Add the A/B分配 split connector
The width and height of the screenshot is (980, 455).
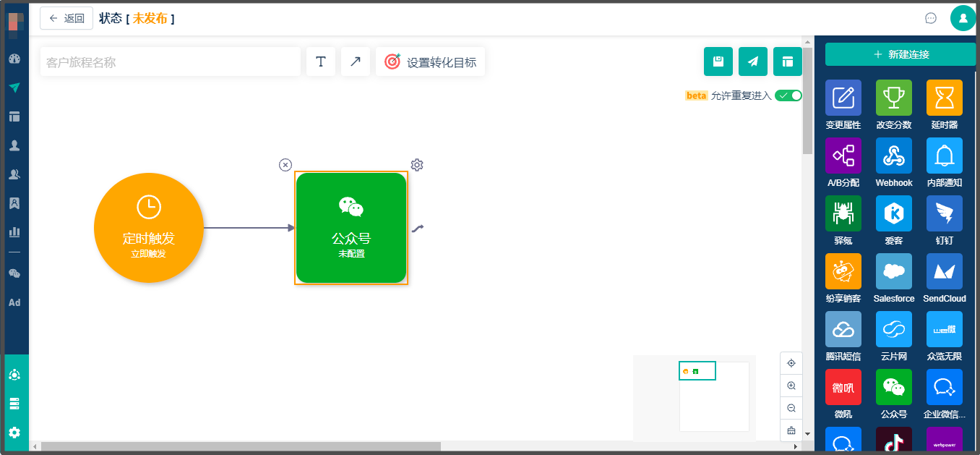point(843,156)
